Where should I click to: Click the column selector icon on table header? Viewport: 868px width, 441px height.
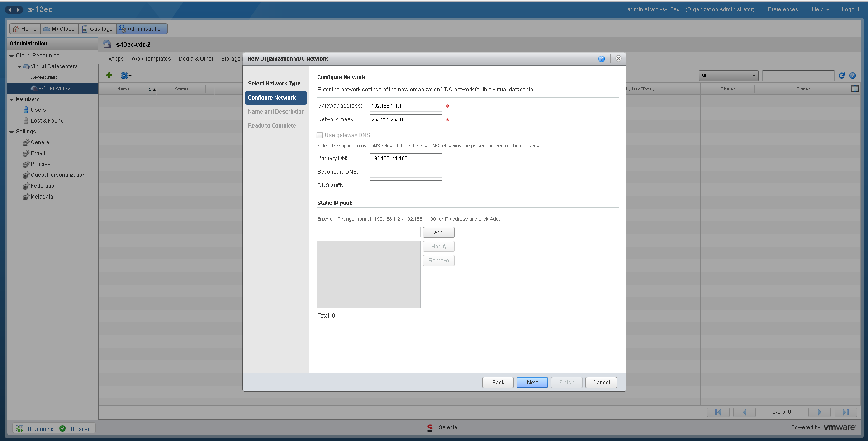coord(854,89)
